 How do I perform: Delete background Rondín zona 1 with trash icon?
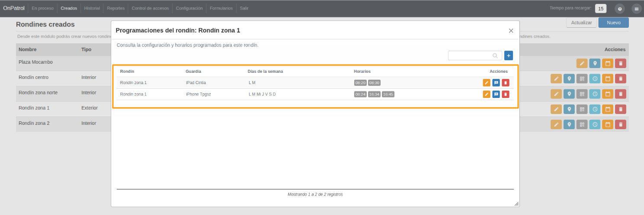tap(621, 109)
